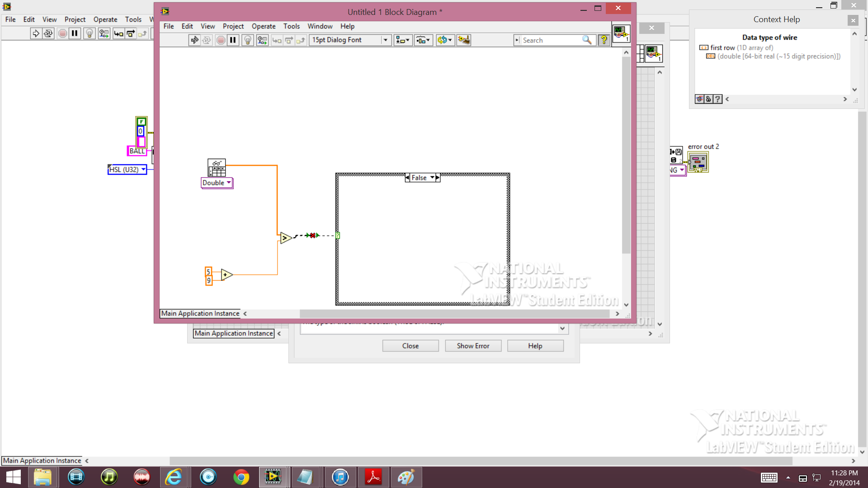This screenshot has height=488, width=868.
Task: Open Help menu in Untitled 1 Block Diagram
Action: tap(348, 26)
